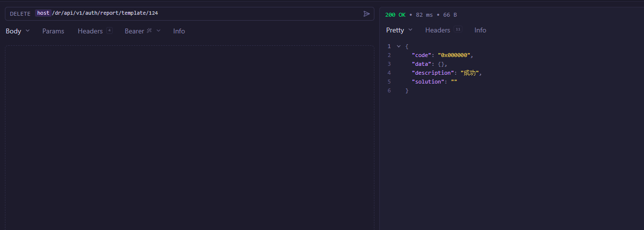Send the DELETE request with paper plane icon
Image resolution: width=644 pixels, height=230 pixels.
click(x=367, y=14)
